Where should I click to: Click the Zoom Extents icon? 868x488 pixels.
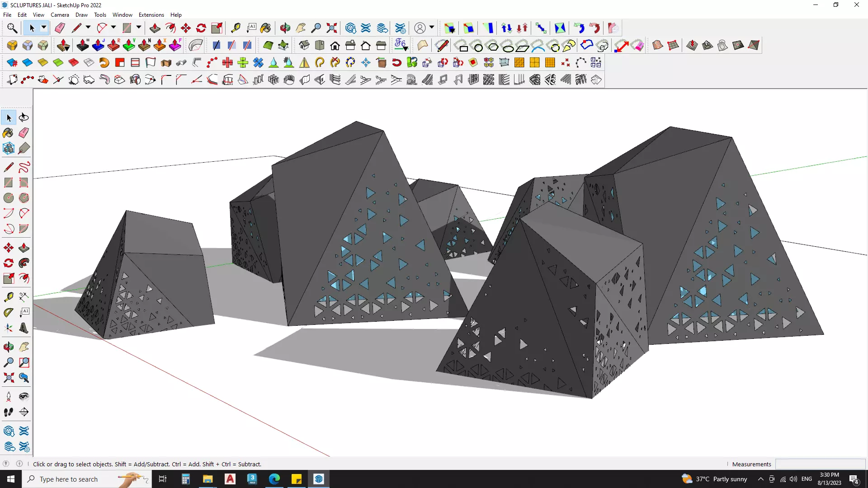tap(332, 28)
